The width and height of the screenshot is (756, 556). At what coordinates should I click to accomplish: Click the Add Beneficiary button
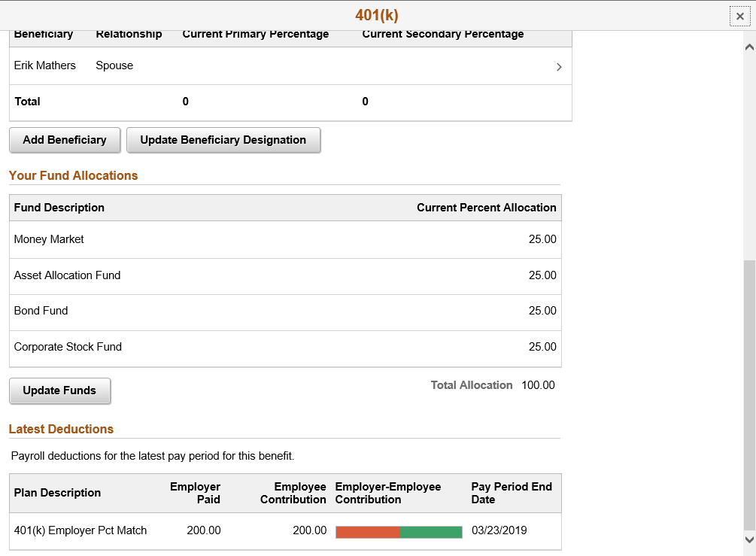point(65,140)
